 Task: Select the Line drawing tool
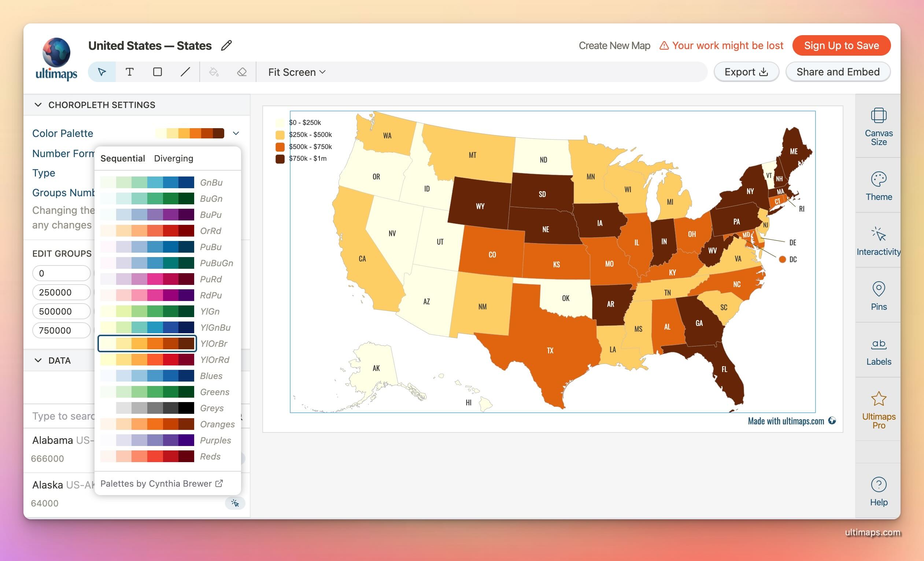click(x=185, y=72)
